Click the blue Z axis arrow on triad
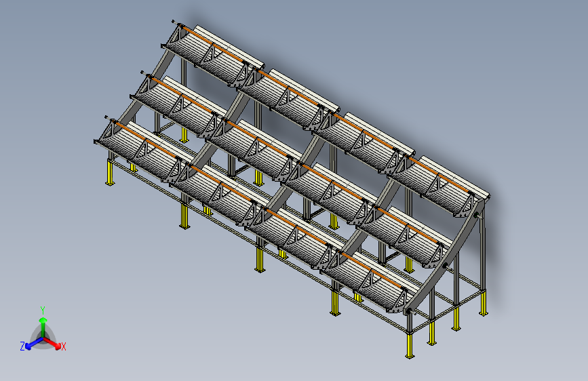This screenshot has width=588, height=381. (x=35, y=344)
